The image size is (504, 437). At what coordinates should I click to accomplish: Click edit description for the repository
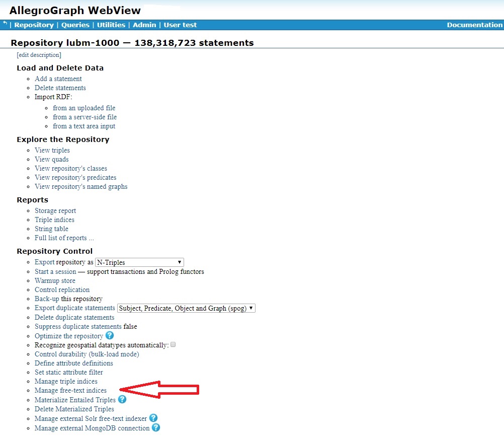[x=39, y=55]
